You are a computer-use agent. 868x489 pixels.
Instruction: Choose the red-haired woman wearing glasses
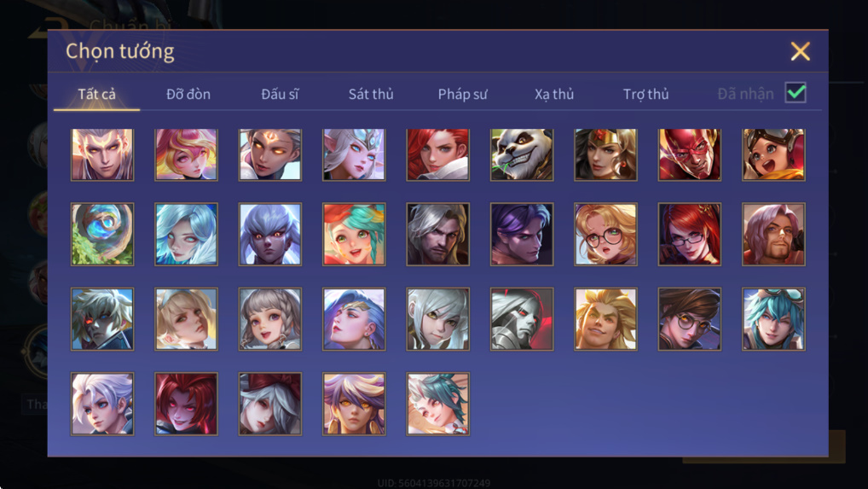point(689,234)
